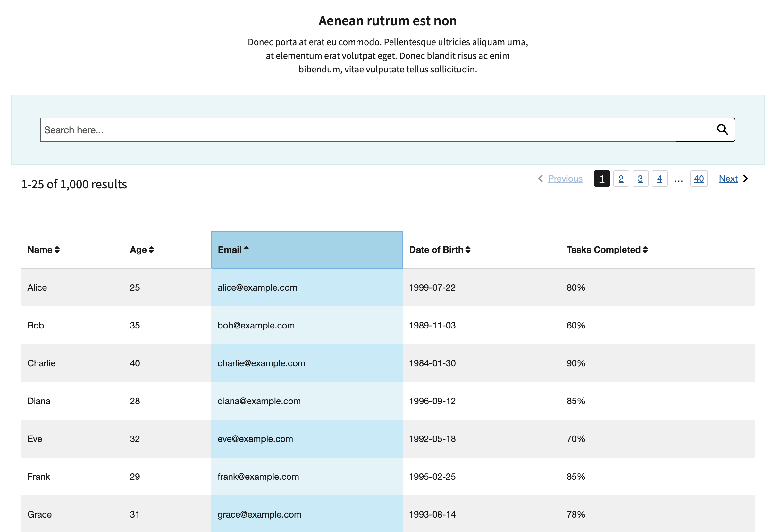
Task: Click email 'grace@example.com'
Action: [259, 514]
